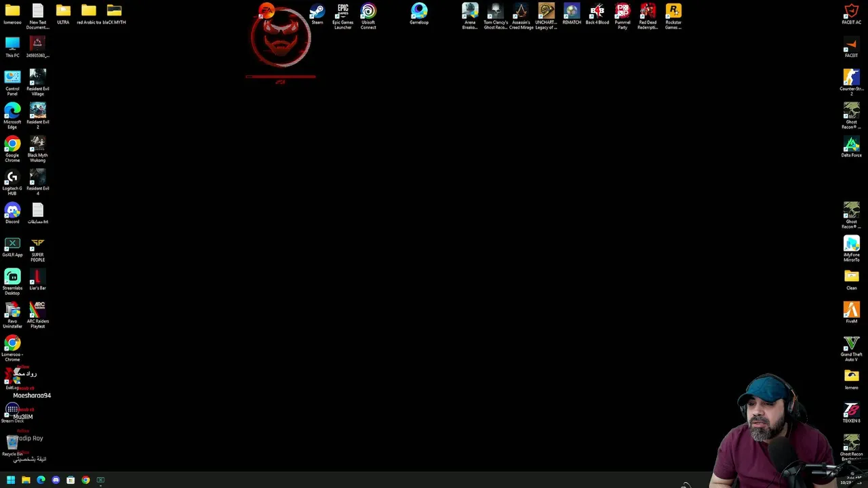Image resolution: width=868 pixels, height=488 pixels.
Task: Launch Steam from the desktop
Action: tap(317, 14)
